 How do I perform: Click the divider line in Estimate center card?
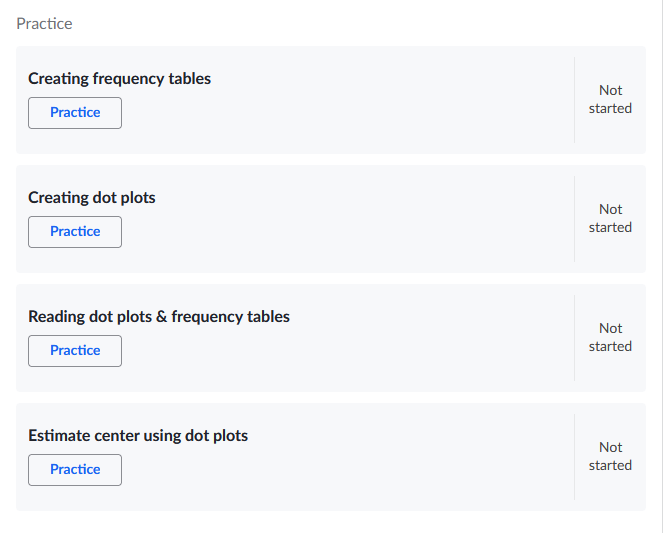(574, 457)
